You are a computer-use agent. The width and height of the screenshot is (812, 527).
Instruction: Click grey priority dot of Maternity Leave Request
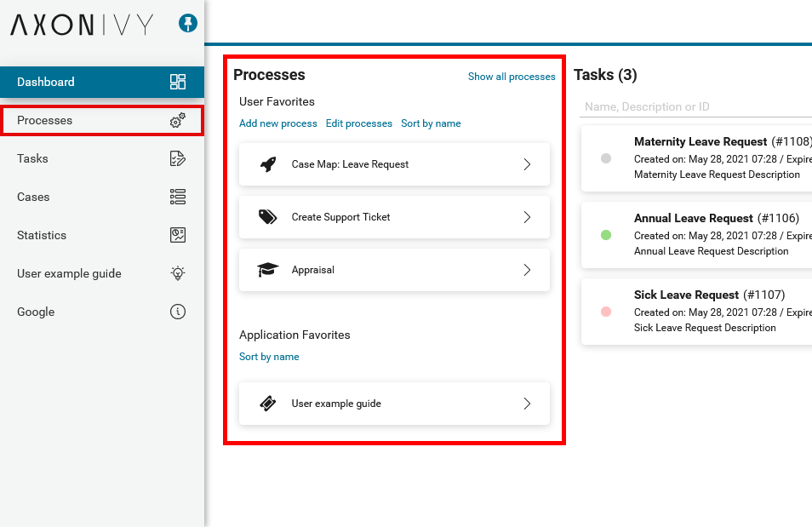click(606, 158)
